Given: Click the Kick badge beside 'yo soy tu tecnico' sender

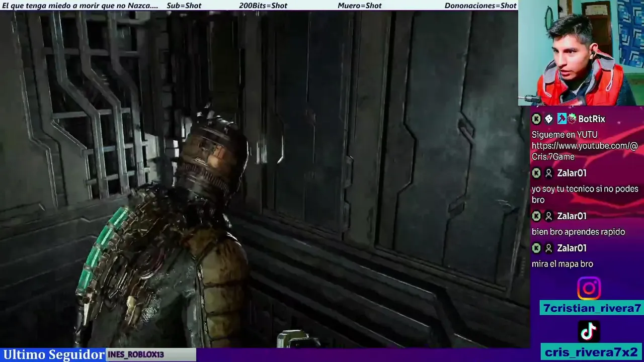Looking at the screenshot, I should 536,173.
